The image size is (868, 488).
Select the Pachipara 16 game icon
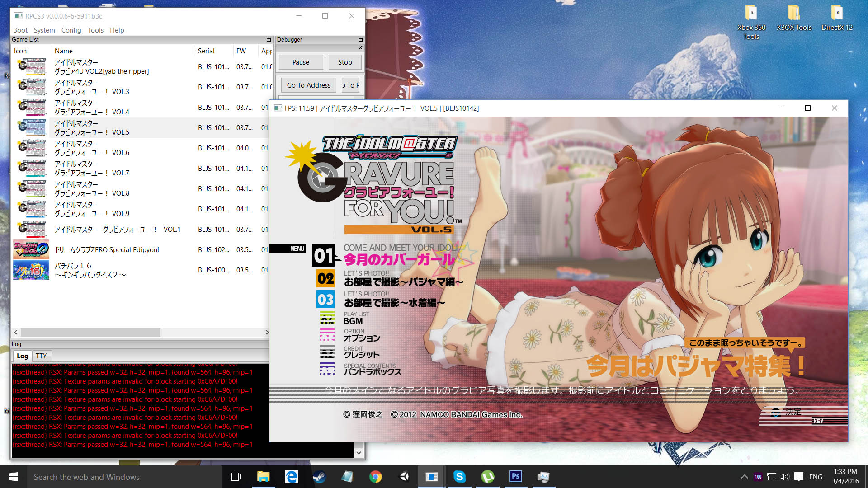(31, 270)
